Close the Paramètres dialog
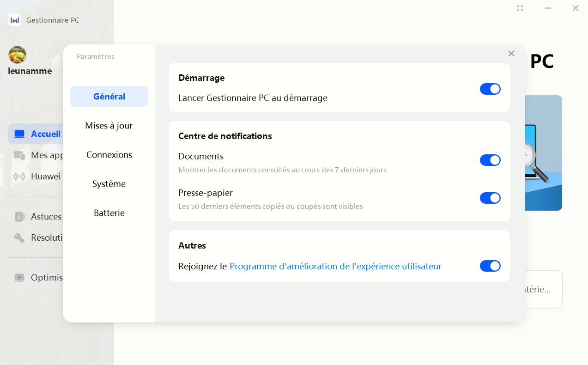The height and width of the screenshot is (365, 588). pyautogui.click(x=511, y=53)
